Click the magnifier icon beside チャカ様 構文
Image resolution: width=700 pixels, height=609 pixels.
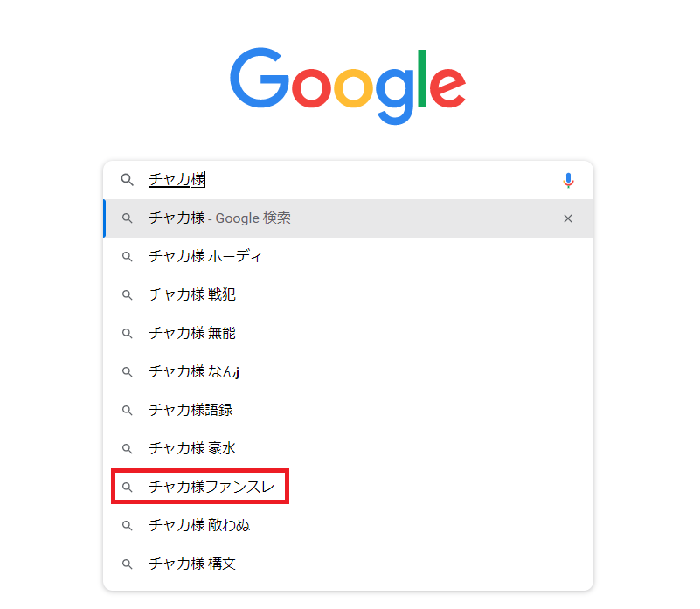128,564
